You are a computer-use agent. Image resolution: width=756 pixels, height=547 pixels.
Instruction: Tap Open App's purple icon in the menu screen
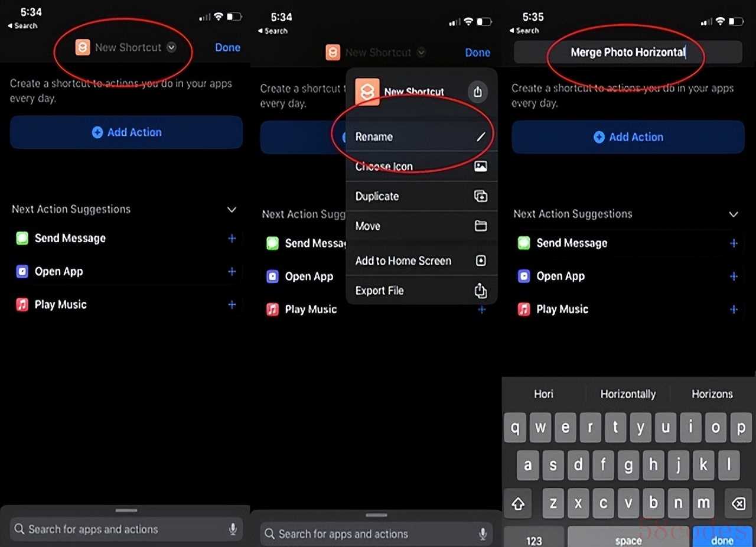pos(272,276)
